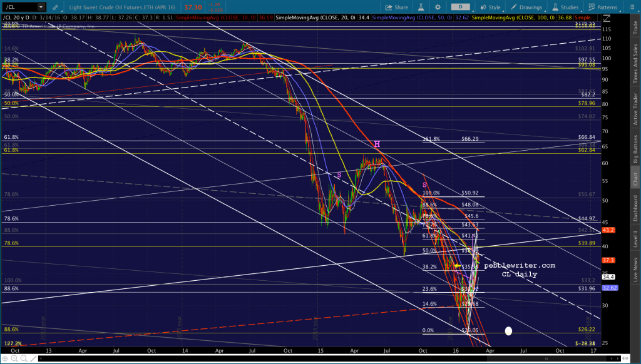
Task: Open the Studies menu
Action: (x=565, y=7)
